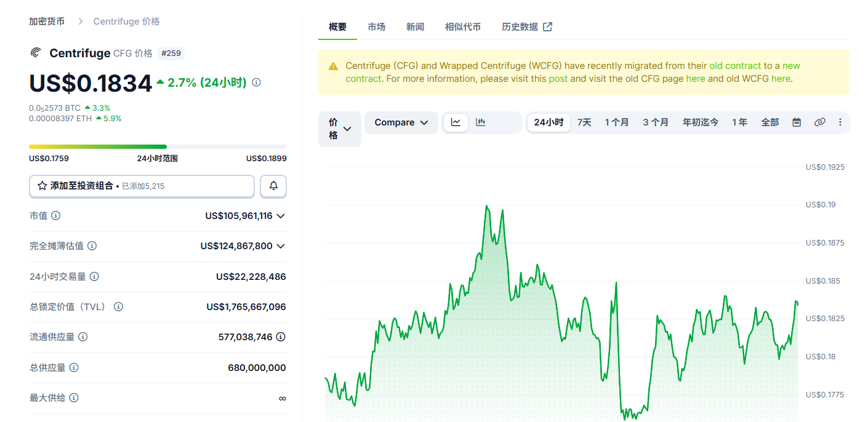The height and width of the screenshot is (422, 868).
Task: Open the 'post' link in notice
Action: click(x=558, y=79)
